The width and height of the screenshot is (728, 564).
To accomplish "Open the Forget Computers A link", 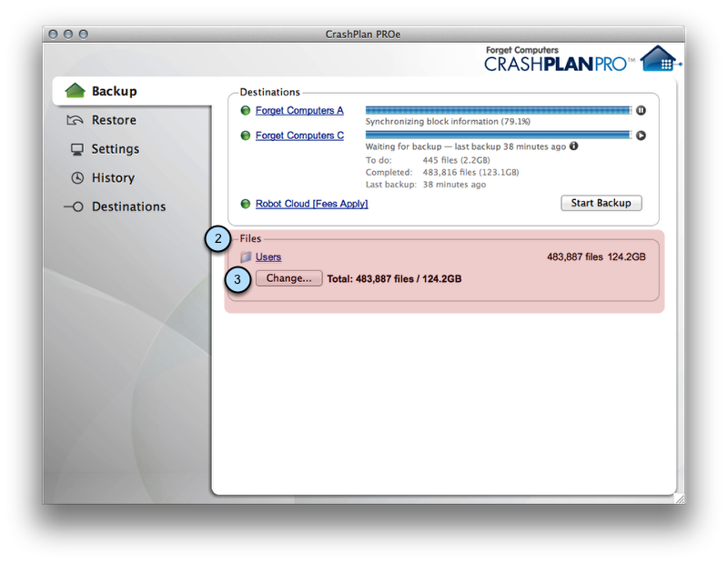I will [x=299, y=110].
